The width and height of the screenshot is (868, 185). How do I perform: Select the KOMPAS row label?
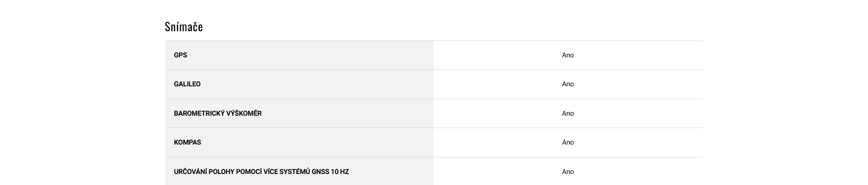[x=187, y=142]
